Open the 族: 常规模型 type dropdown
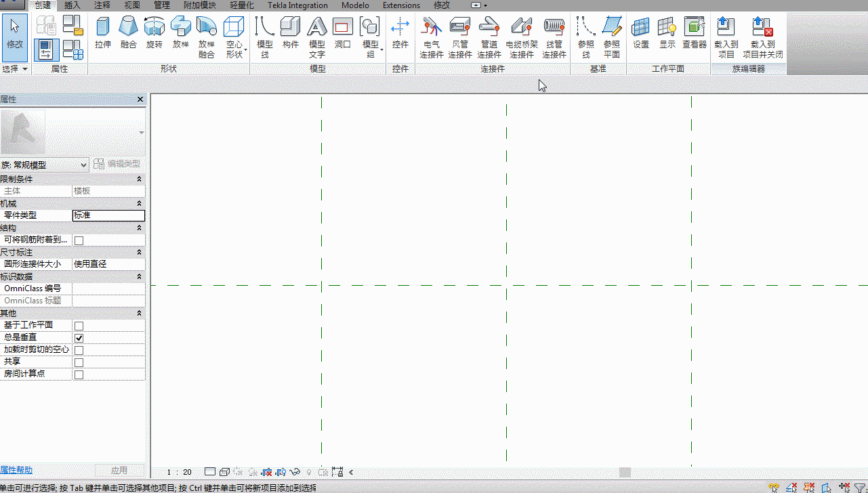868x493 pixels. tap(45, 165)
